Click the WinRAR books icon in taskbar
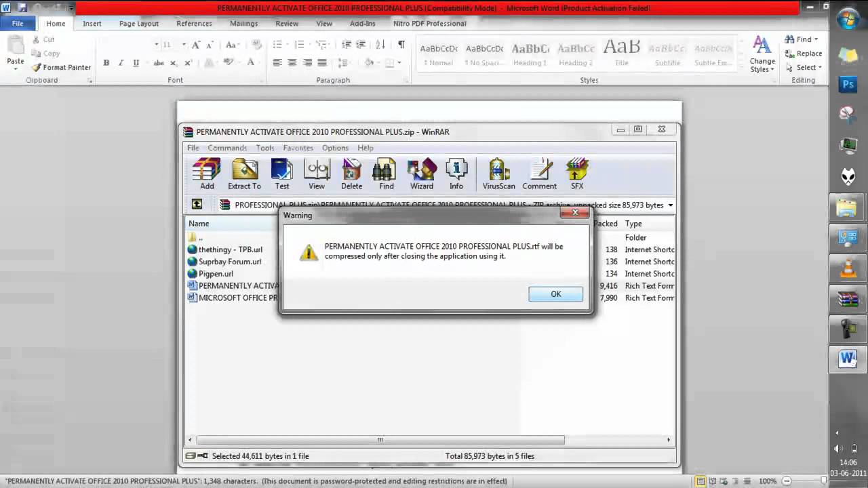 point(848,299)
